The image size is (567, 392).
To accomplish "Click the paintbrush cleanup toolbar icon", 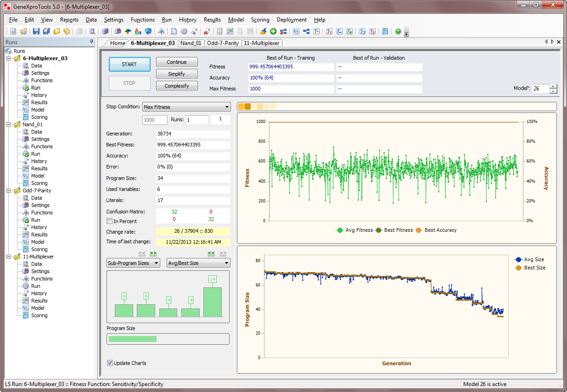I will [x=263, y=31].
